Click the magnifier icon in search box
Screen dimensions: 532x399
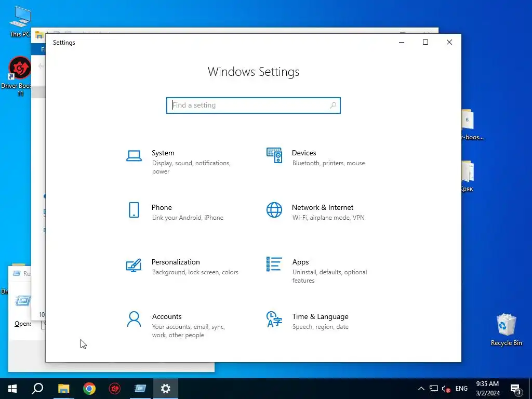(x=333, y=105)
